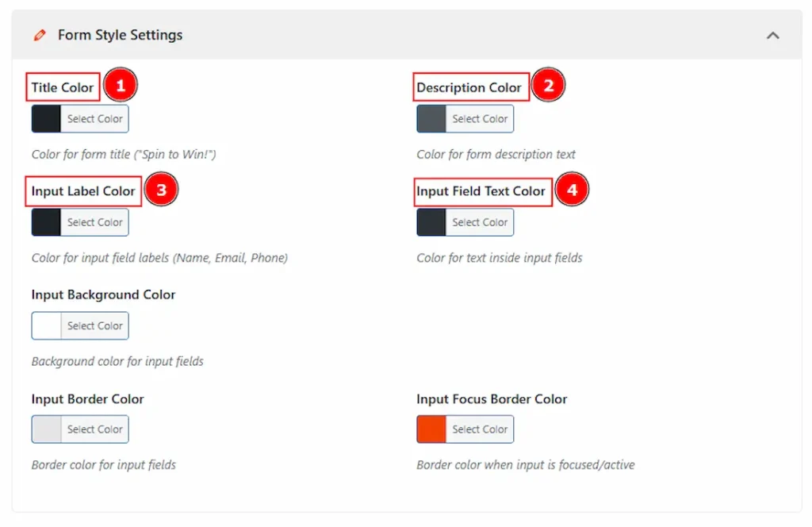Click the pencil icon beside Form Style Settings
812x527 pixels.
(x=40, y=35)
